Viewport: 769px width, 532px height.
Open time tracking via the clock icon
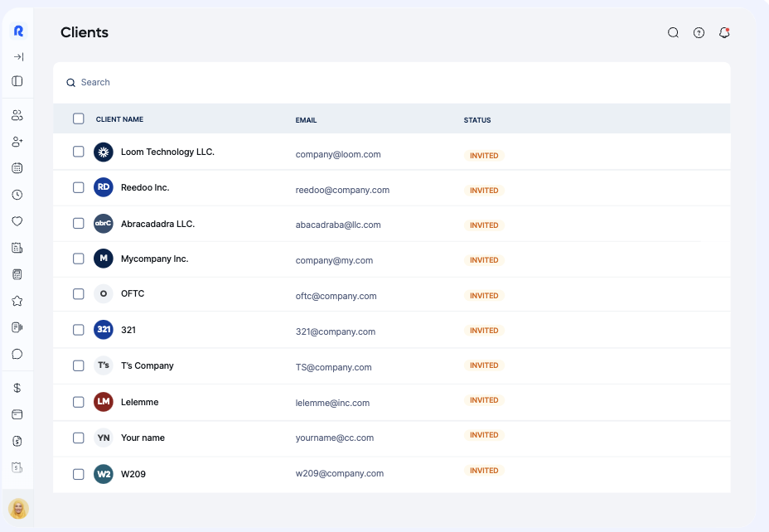17,195
